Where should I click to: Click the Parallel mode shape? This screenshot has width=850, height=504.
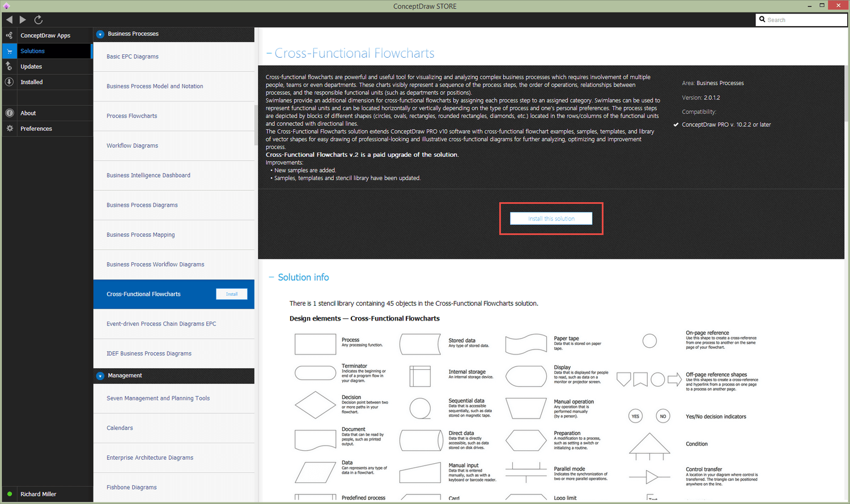[x=526, y=472]
